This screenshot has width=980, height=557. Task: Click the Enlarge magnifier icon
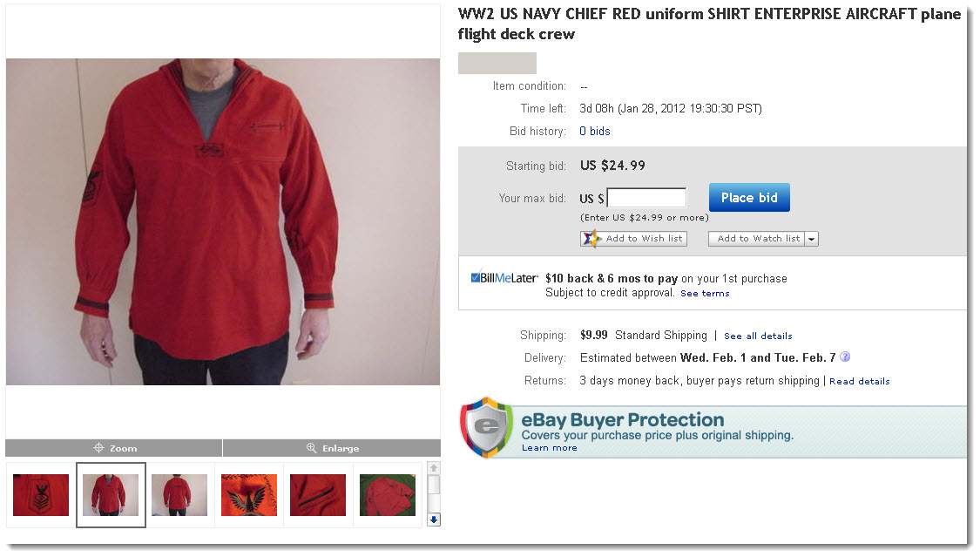311,448
